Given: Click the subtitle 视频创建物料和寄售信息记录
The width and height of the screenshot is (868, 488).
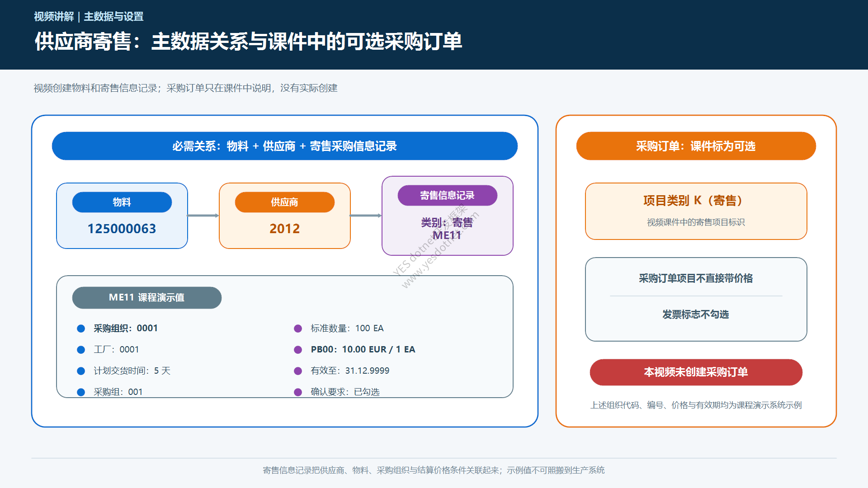Looking at the screenshot, I should click(x=95, y=88).
